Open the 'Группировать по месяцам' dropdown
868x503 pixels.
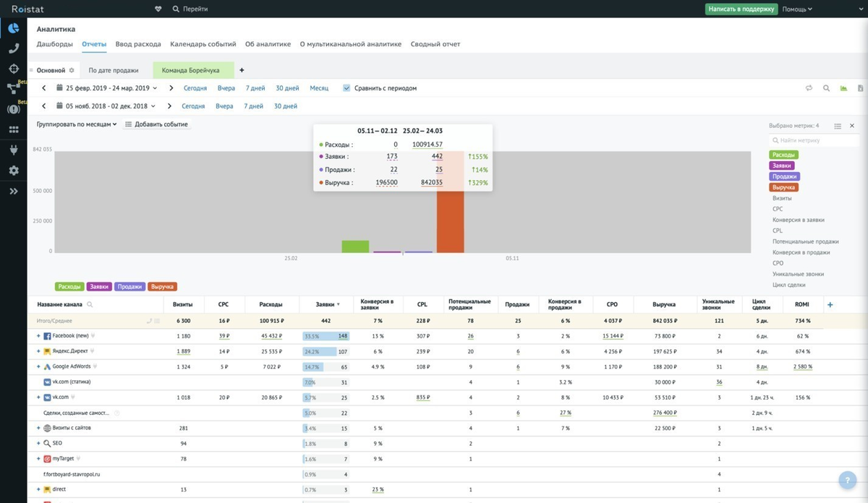[x=77, y=124]
